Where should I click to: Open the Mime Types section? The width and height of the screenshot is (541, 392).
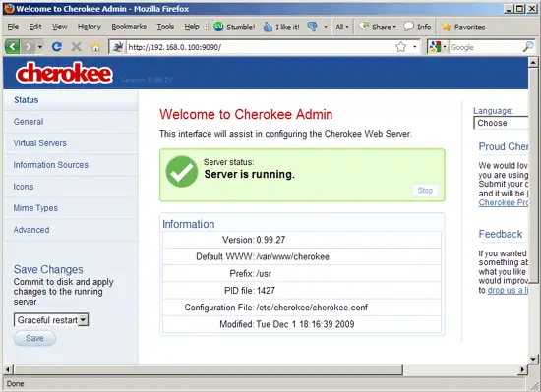[x=71, y=208]
